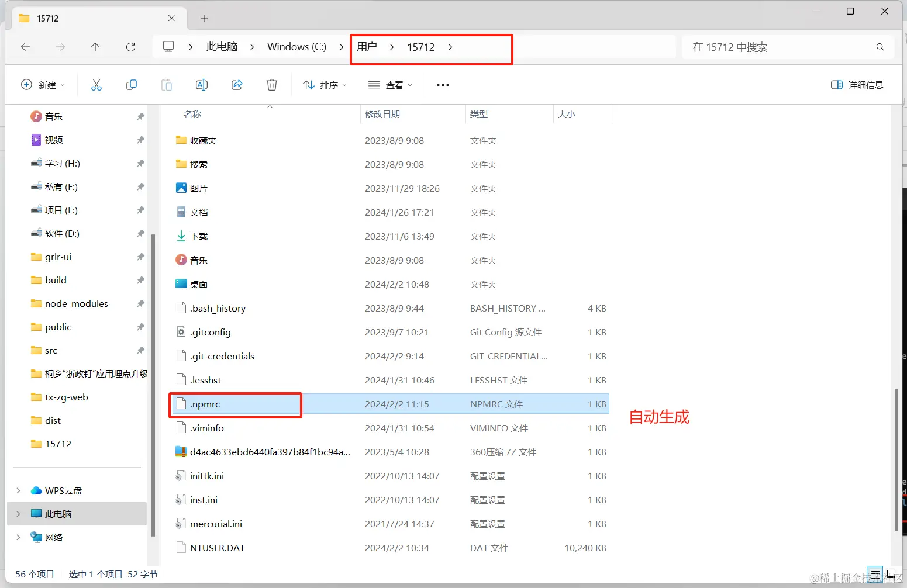This screenshot has width=907, height=588.
Task: Sort by 修改日期 column header
Action: click(x=382, y=114)
